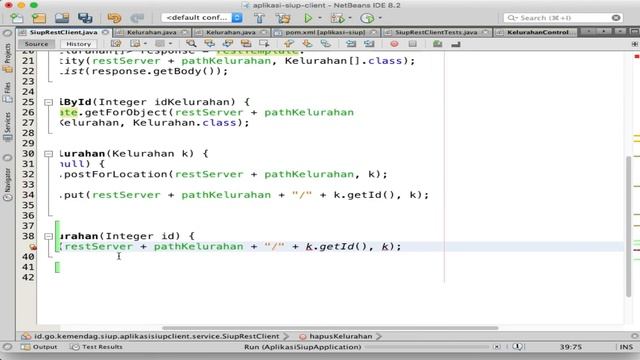Click in the Search input field
This screenshot has width=640, height=360.
pos(562,18)
